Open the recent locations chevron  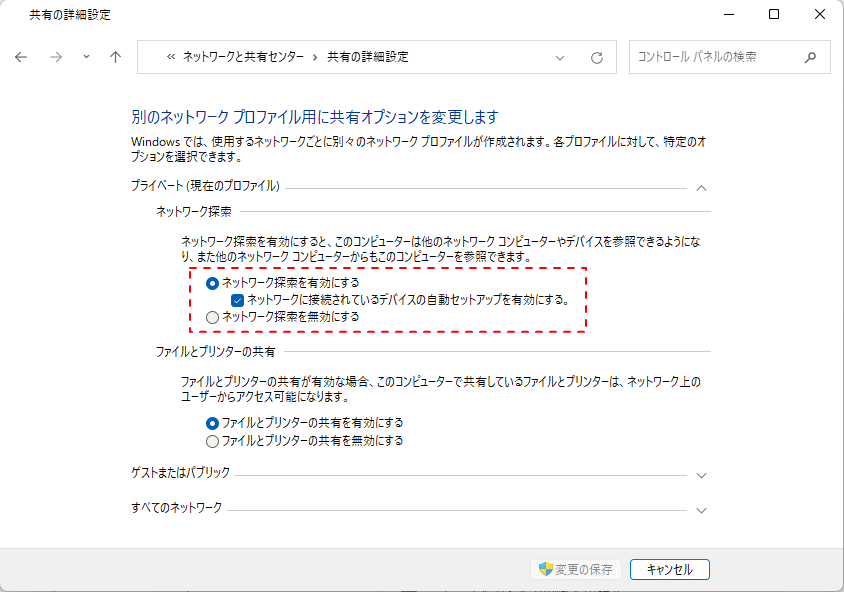(x=86, y=57)
